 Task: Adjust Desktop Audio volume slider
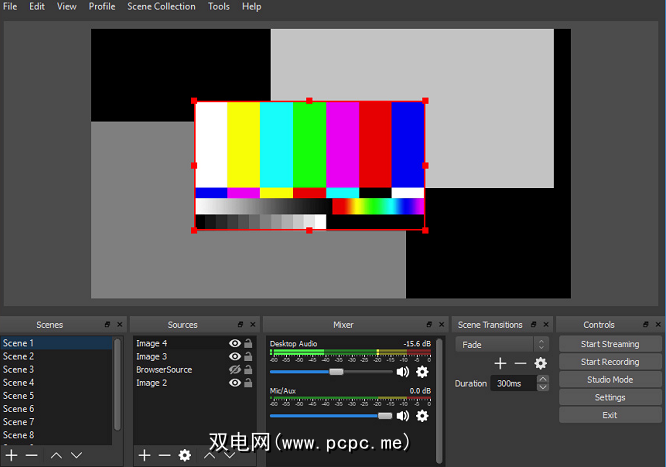click(336, 371)
